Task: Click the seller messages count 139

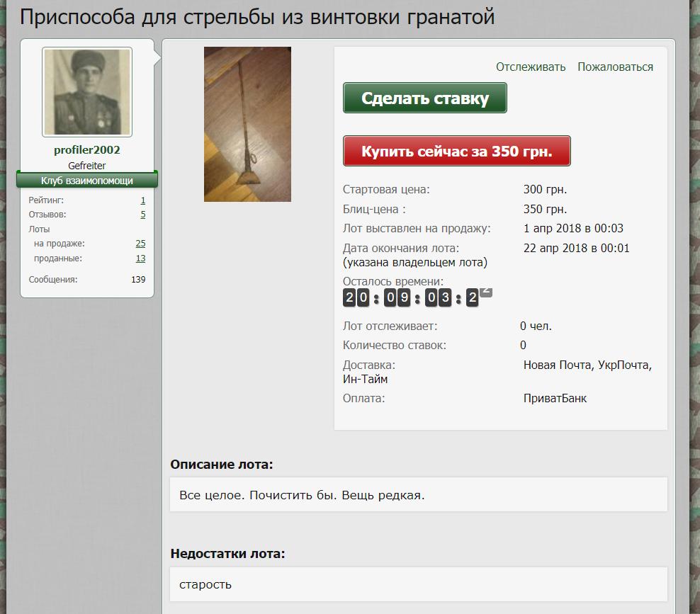Action: click(138, 280)
